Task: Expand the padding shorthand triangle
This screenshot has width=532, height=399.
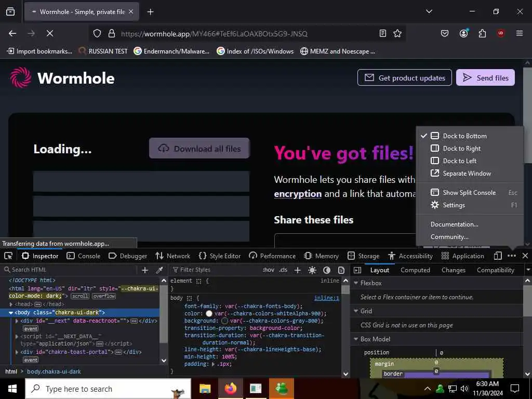Action: tap(213, 364)
